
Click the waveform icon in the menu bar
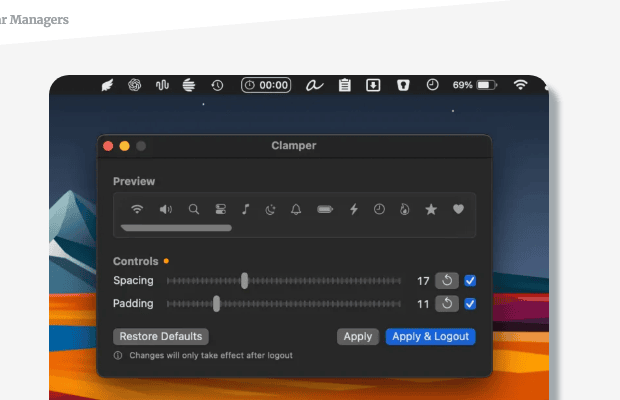(x=162, y=85)
